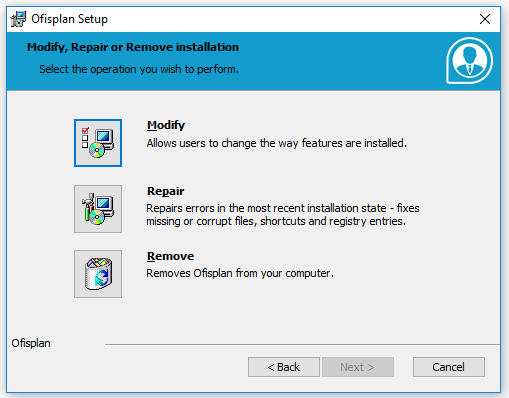Click the bold Modify heading label
The height and width of the screenshot is (398, 509).
(166, 125)
